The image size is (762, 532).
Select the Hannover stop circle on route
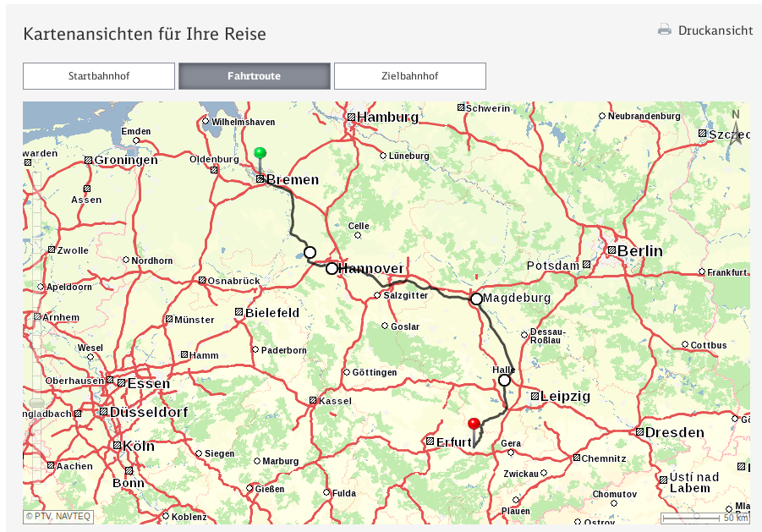(332, 268)
